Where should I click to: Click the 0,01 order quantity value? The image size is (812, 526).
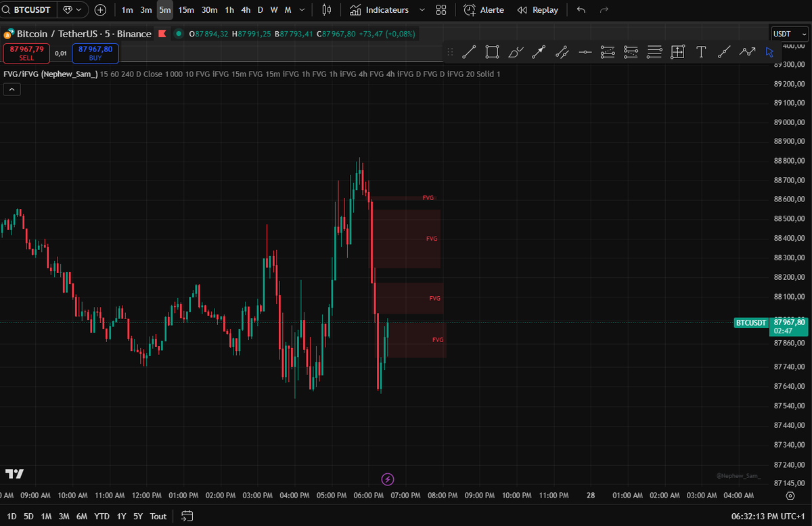[61, 53]
